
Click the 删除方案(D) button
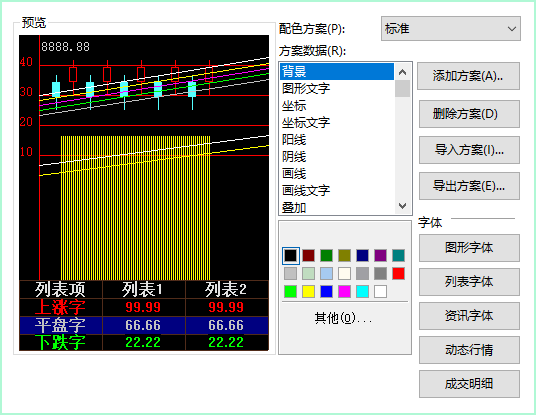469,114
